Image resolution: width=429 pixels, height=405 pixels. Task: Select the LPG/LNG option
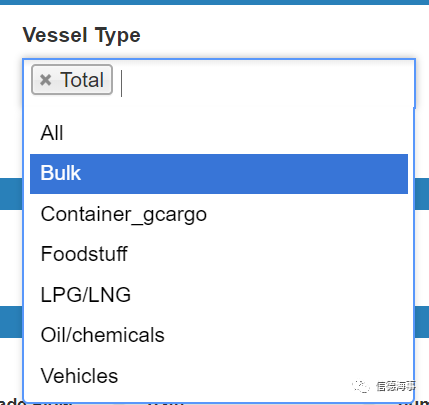click(x=219, y=295)
